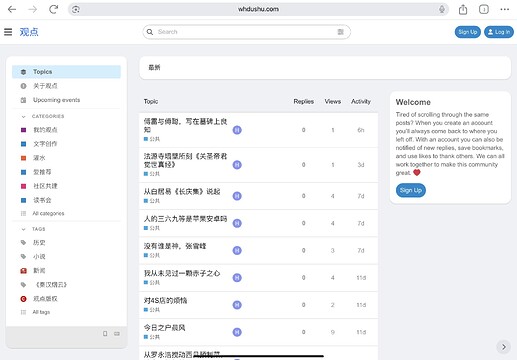Click 6h activity time of first topic
This screenshot has height=360, width=517.
pyautogui.click(x=361, y=130)
